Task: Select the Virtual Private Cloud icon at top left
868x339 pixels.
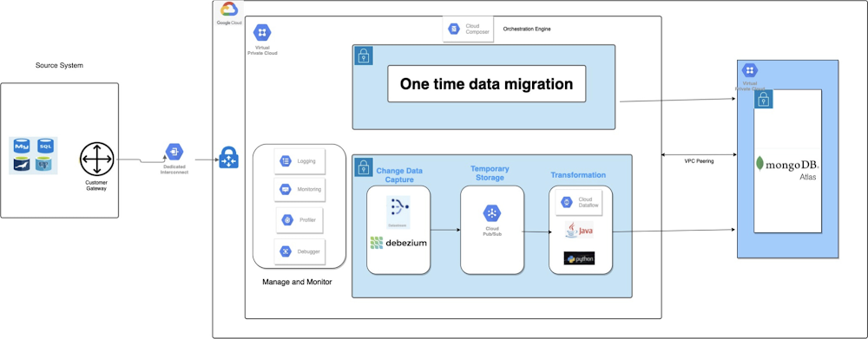Action: click(262, 32)
